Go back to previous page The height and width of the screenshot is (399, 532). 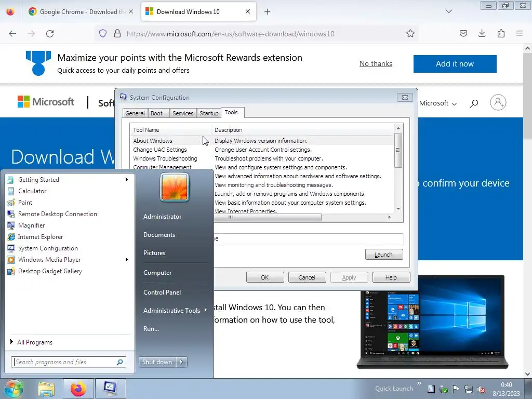[x=12, y=34]
